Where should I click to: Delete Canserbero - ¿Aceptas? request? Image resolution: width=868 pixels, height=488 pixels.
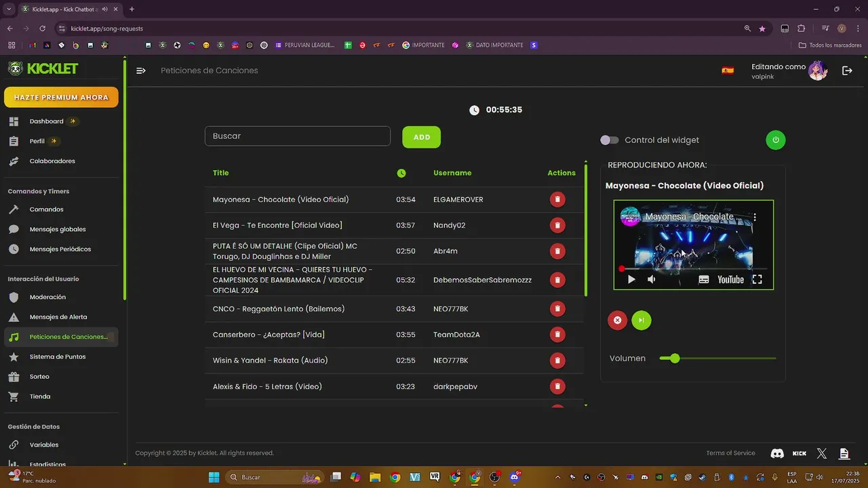click(x=557, y=334)
